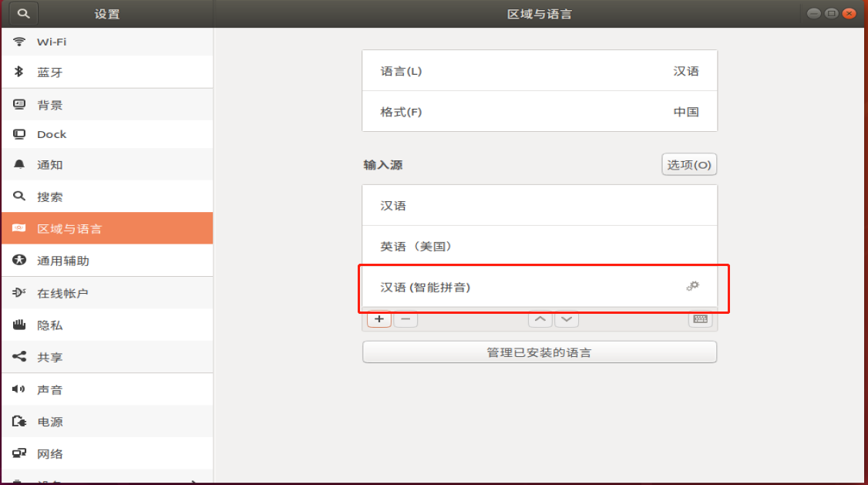Click the accessibility icon beside 通用辅助
Image resolution: width=868 pixels, height=485 pixels.
tap(19, 260)
